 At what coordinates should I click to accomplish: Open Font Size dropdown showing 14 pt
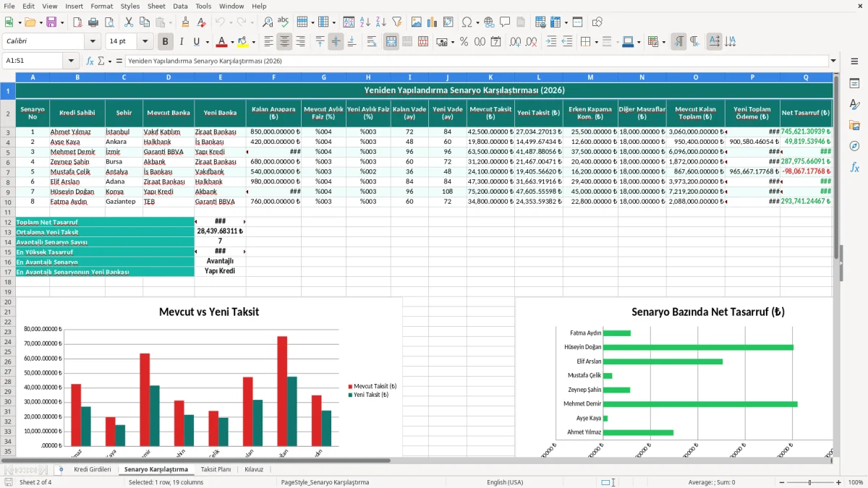click(145, 42)
